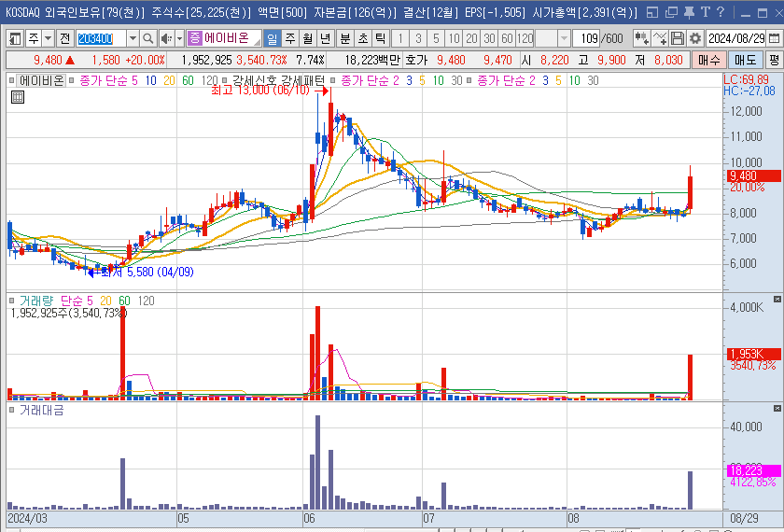
Task: Click the magenta 18,223 axis tag
Action: click(753, 470)
